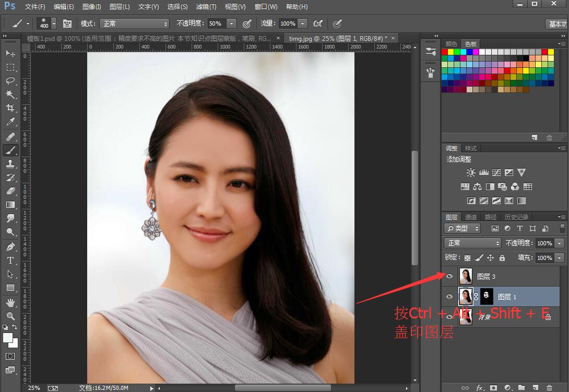Image resolution: width=569 pixels, height=392 pixels.
Task: Open the brush 模式 blend mode dropdown
Action: (135, 24)
